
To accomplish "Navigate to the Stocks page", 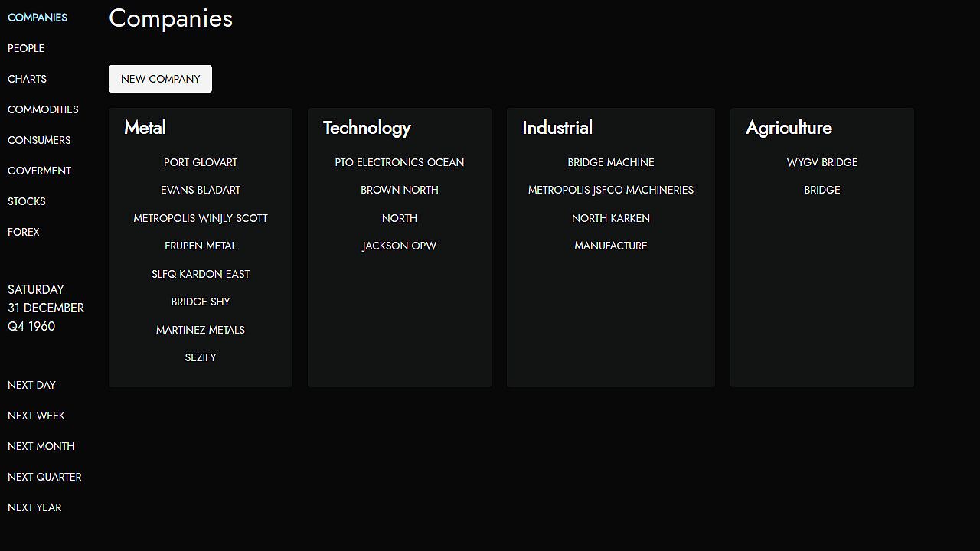I will tap(27, 201).
